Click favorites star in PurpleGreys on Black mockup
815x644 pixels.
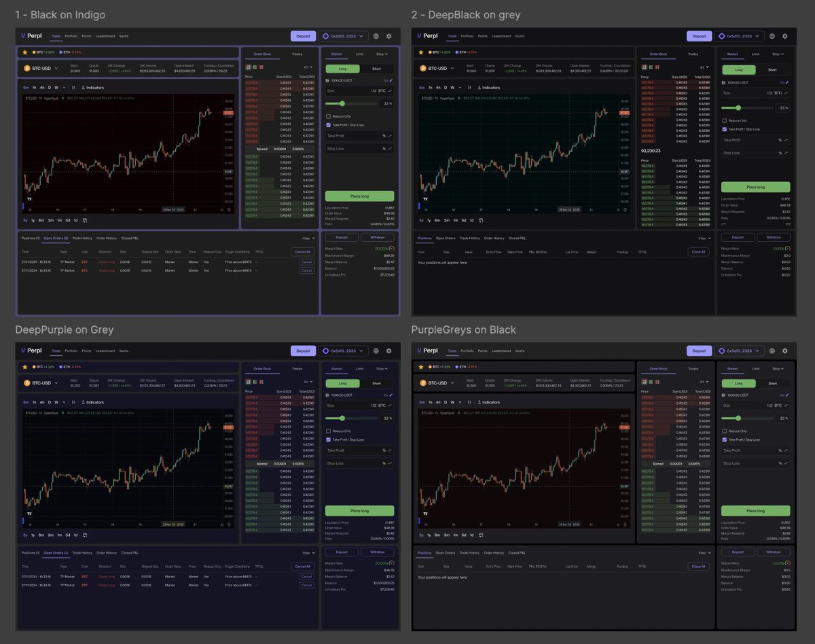tap(421, 366)
